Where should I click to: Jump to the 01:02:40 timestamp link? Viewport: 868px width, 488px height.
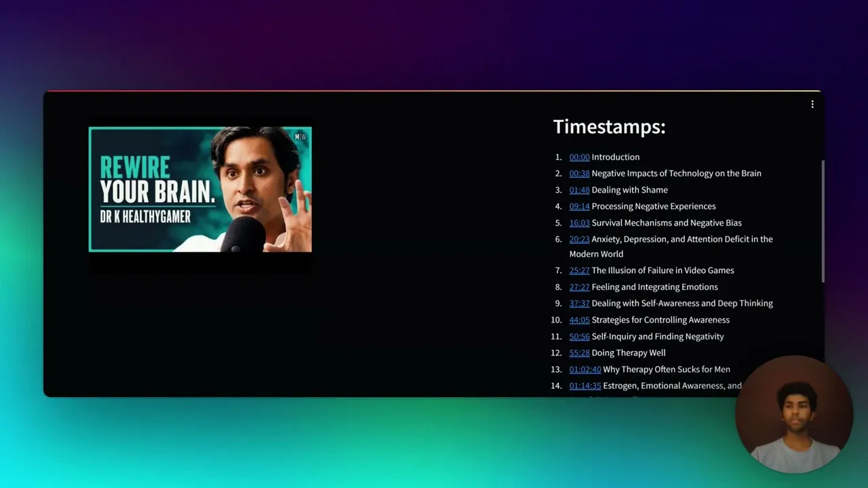pyautogui.click(x=585, y=369)
